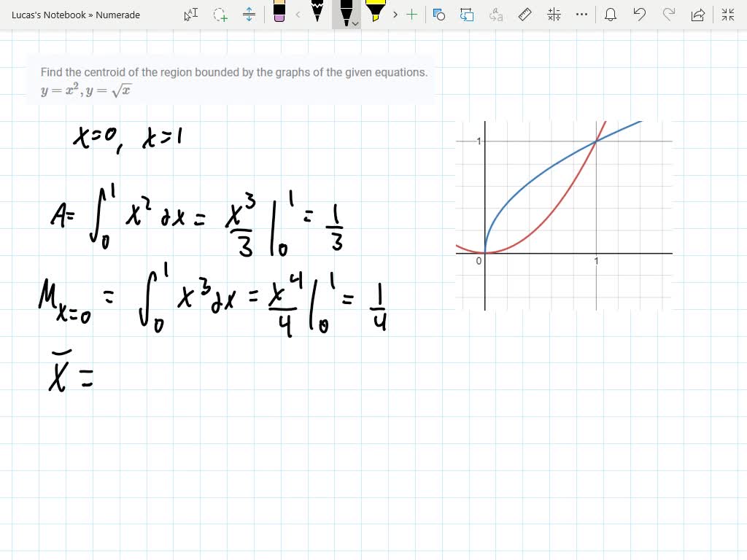Expand hidden pens with the right chevron
This screenshot has height=560, width=747.
395,15
